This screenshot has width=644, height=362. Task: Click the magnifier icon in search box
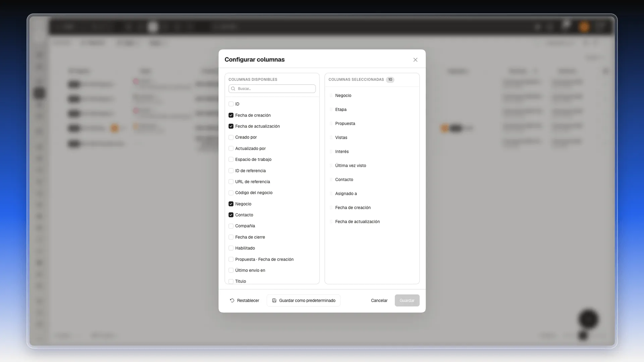point(233,88)
